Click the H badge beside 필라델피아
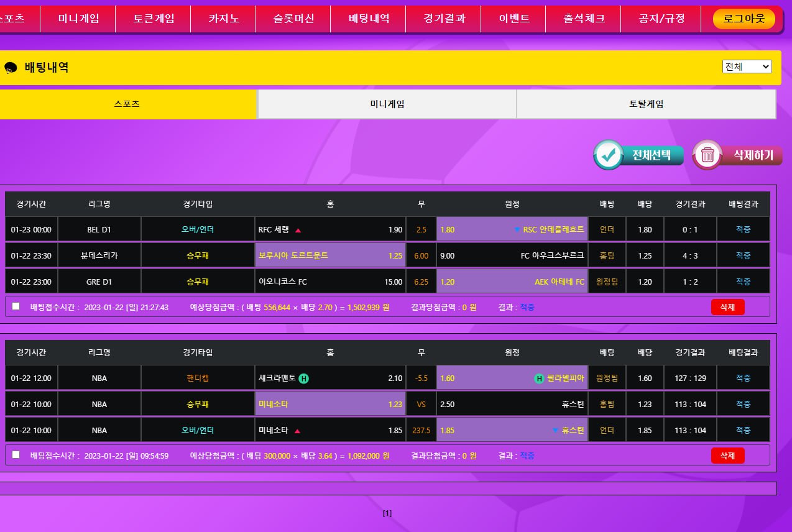This screenshot has width=792, height=532. tap(539, 378)
